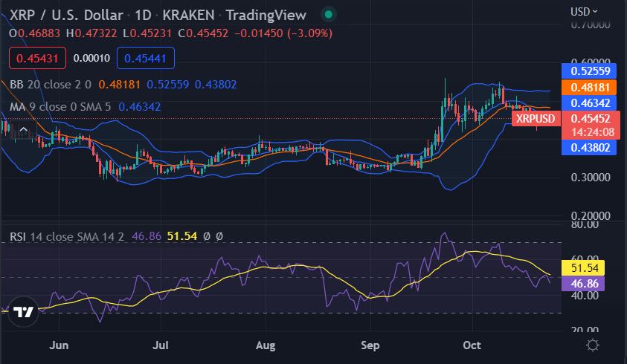The height and width of the screenshot is (364, 627).
Task: Click the spread value 0.00010
Action: click(x=91, y=59)
